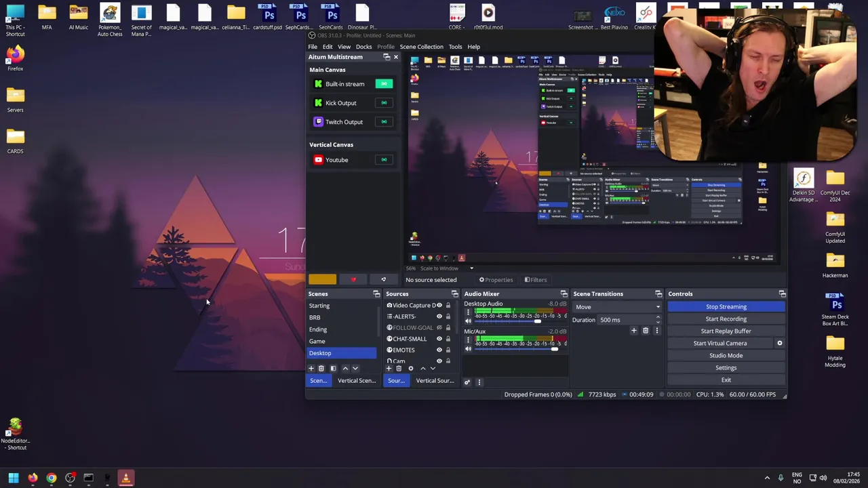Open Mic/Aux three-dot options
The width and height of the screenshot is (868, 488).
pos(468,340)
